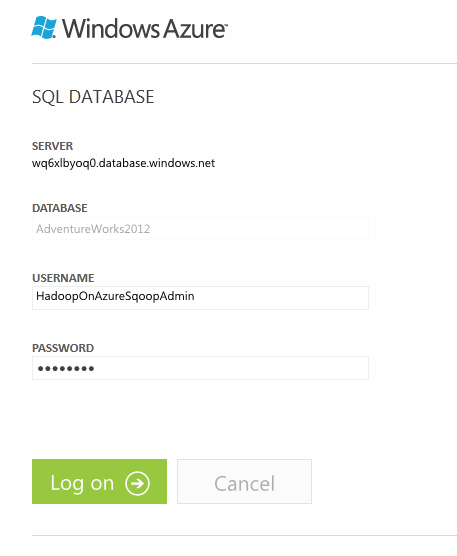Screen dimensions: 457x556
Task: Click the Log on button
Action: [99, 482]
